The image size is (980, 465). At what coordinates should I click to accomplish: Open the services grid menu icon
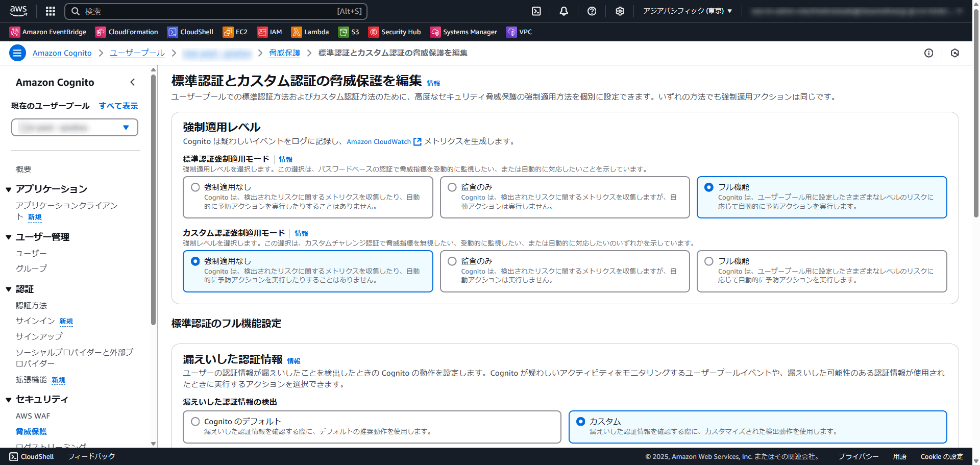click(50, 11)
